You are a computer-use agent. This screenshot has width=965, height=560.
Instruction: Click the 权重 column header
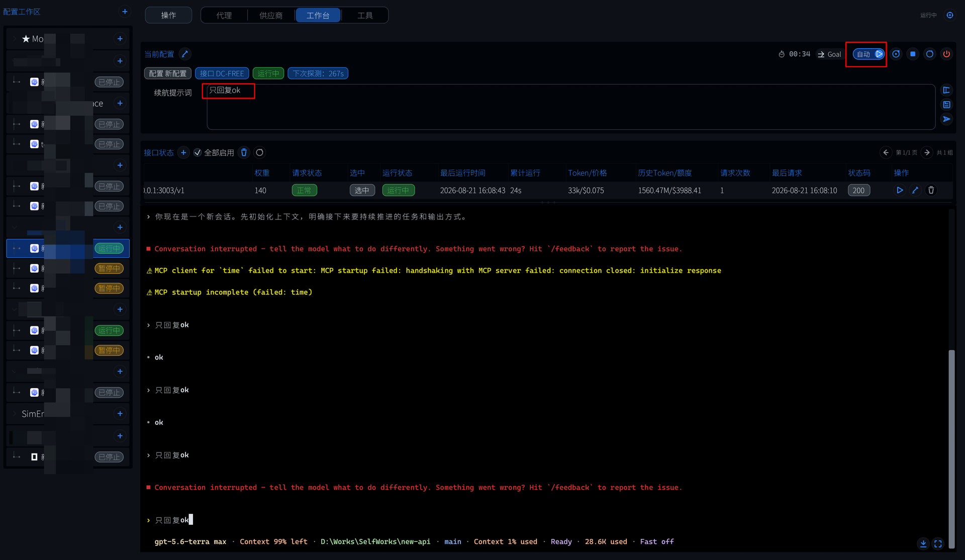[x=262, y=173]
